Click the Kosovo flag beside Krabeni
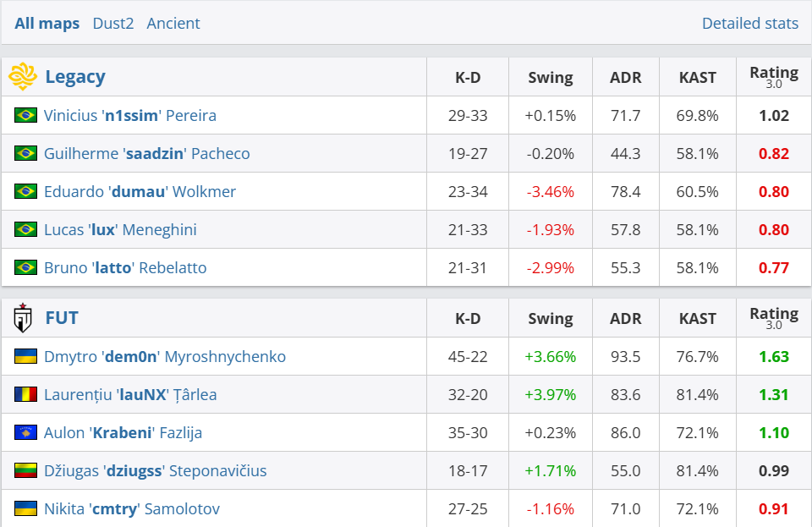The width and height of the screenshot is (812, 527). [25, 432]
